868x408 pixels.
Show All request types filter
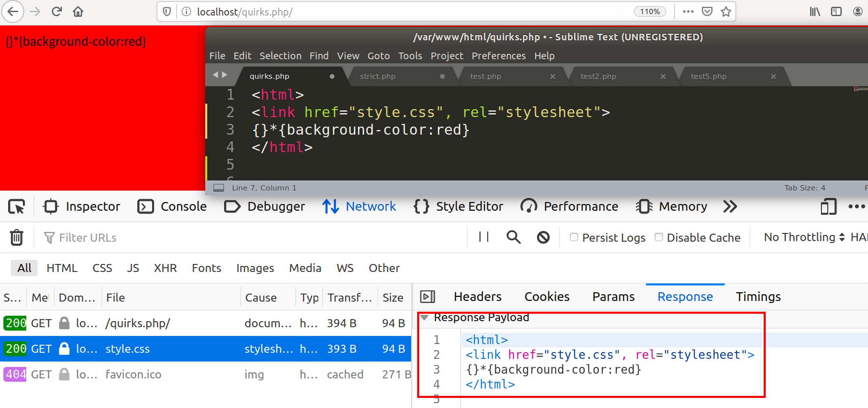24,268
